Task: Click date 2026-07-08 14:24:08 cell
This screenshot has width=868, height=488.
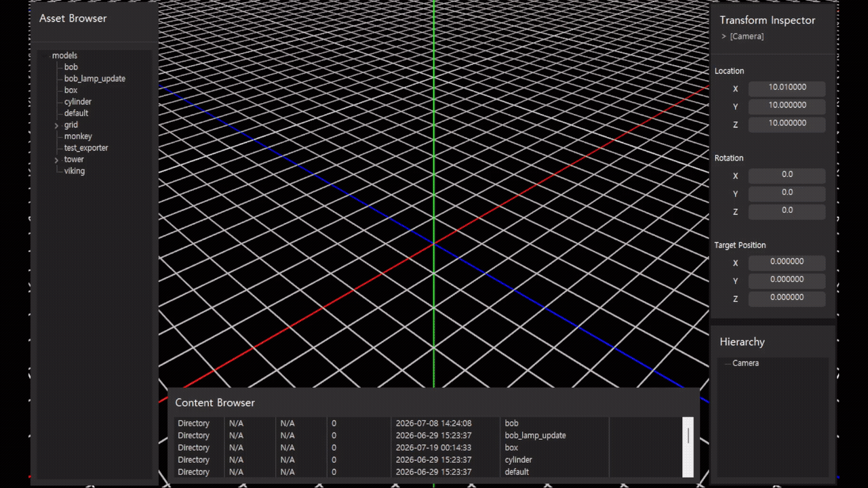Action: (x=433, y=424)
